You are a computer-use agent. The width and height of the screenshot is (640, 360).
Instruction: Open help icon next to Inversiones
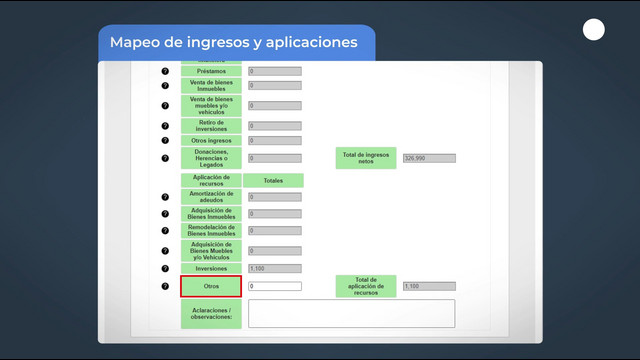(x=165, y=268)
